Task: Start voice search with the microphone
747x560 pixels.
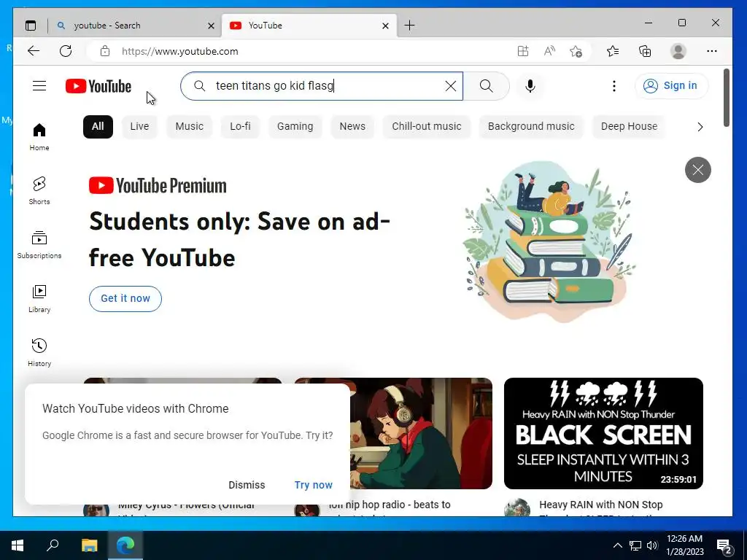Action: pyautogui.click(x=530, y=86)
